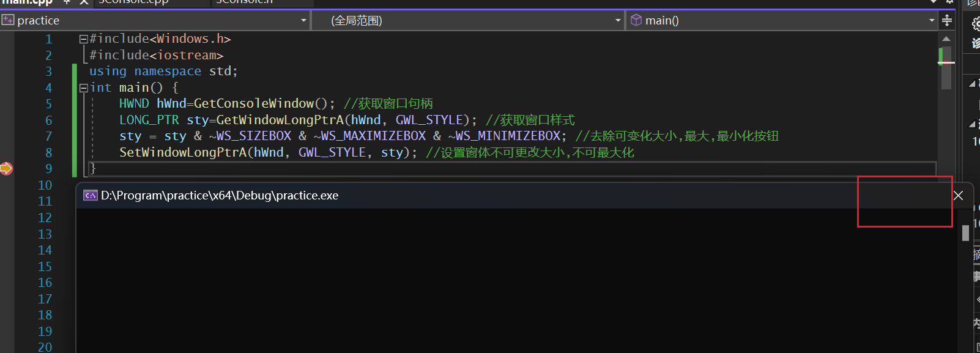The height and width of the screenshot is (353, 980).
Task: Click the comment //获取窗口句柄
Action: pyautogui.click(x=388, y=103)
